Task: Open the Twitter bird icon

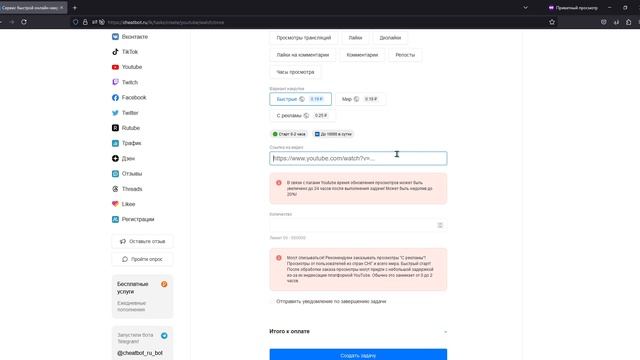Action: [x=115, y=113]
